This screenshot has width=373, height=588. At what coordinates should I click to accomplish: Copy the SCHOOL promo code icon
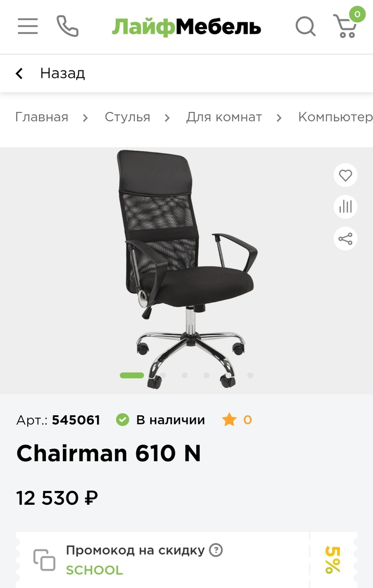click(44, 560)
